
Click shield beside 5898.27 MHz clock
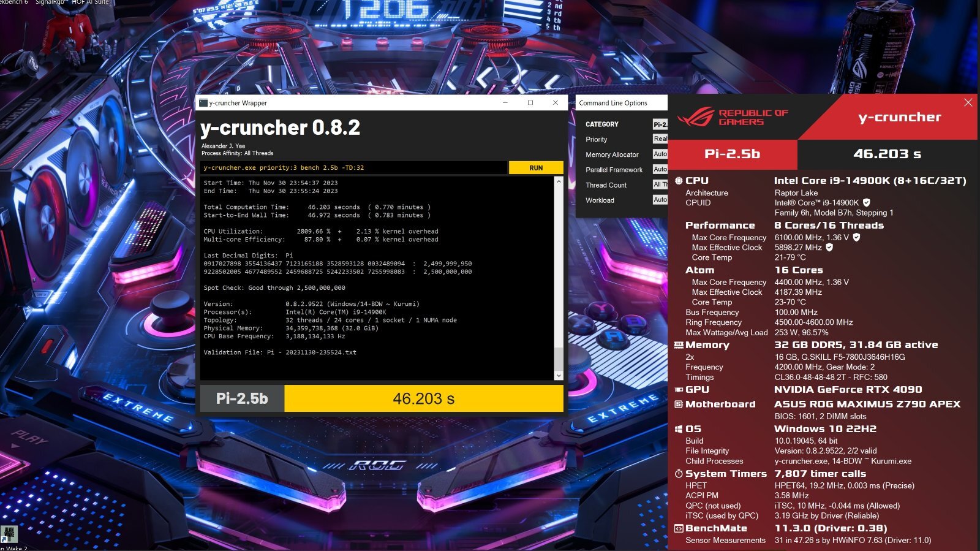[829, 247]
